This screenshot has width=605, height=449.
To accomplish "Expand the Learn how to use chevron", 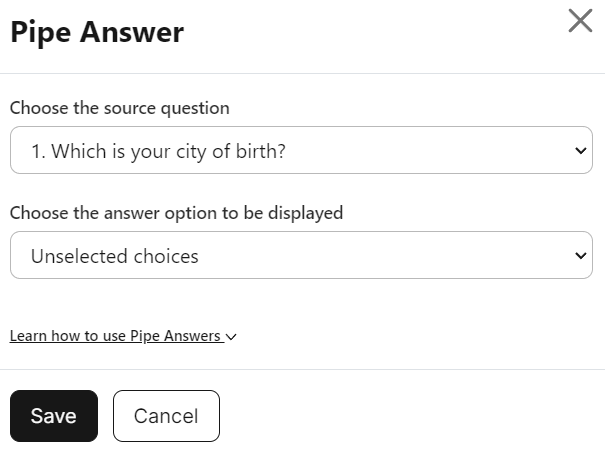I will point(232,337).
